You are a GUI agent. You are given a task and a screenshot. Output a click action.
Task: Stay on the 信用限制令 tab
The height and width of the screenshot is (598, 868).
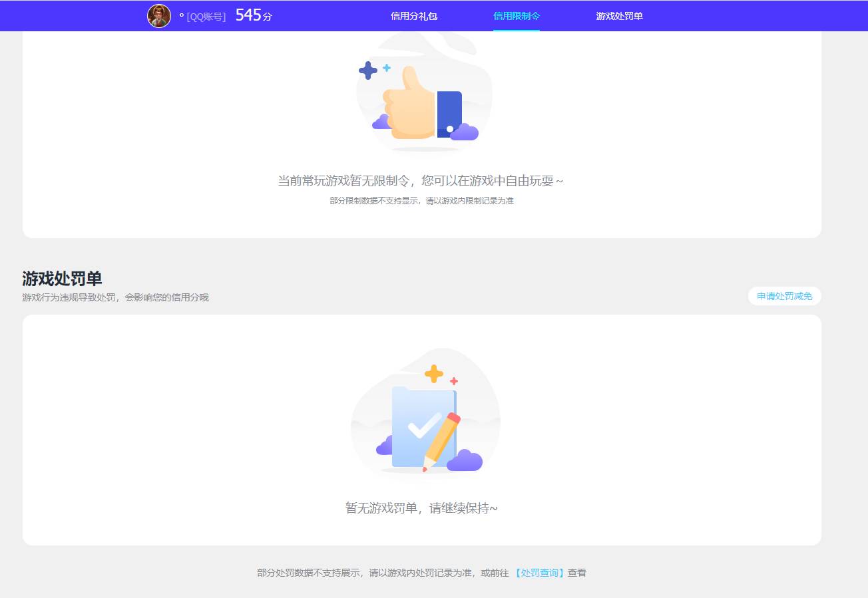tap(517, 15)
